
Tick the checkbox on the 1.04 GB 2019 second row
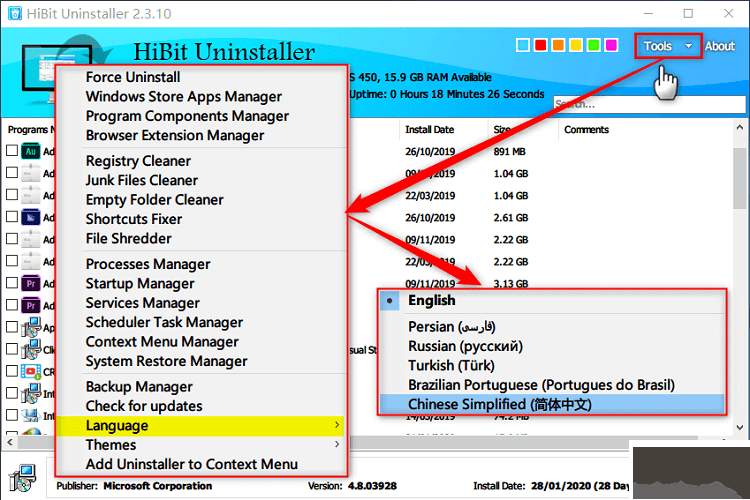point(12,195)
